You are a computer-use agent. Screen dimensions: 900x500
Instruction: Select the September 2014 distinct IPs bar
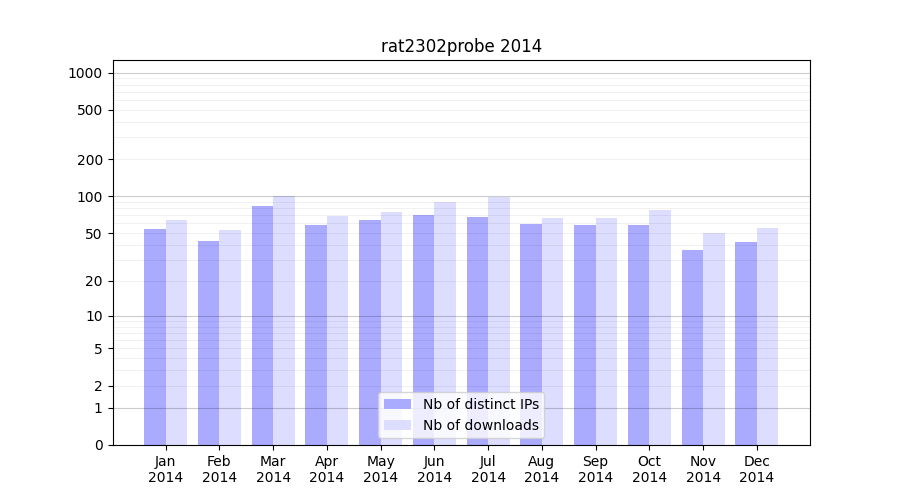pos(585,335)
